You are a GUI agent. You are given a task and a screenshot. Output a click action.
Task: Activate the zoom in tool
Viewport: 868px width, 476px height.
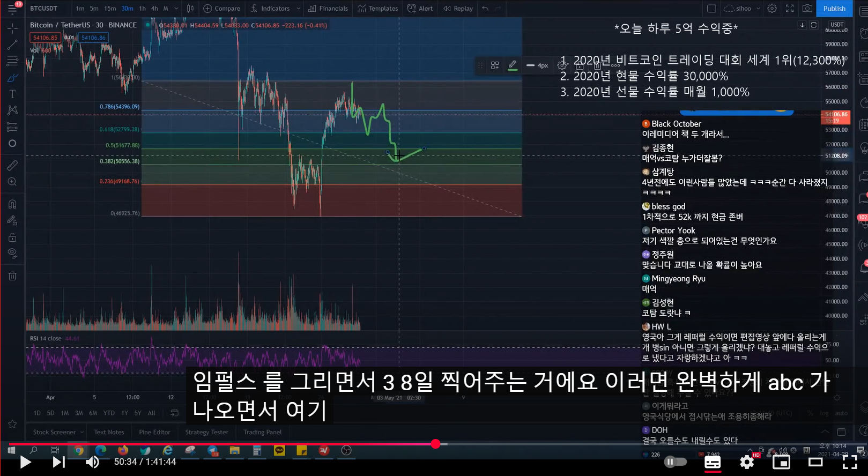(x=12, y=182)
